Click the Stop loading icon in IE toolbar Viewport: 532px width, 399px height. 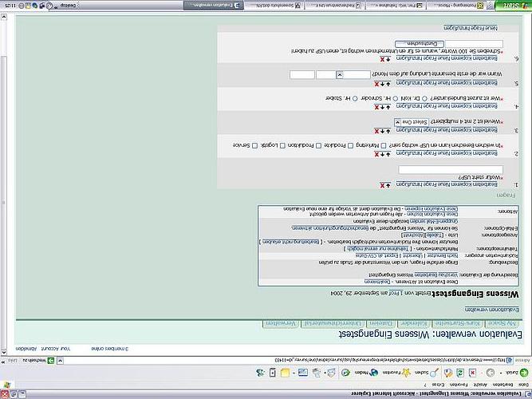point(472,373)
